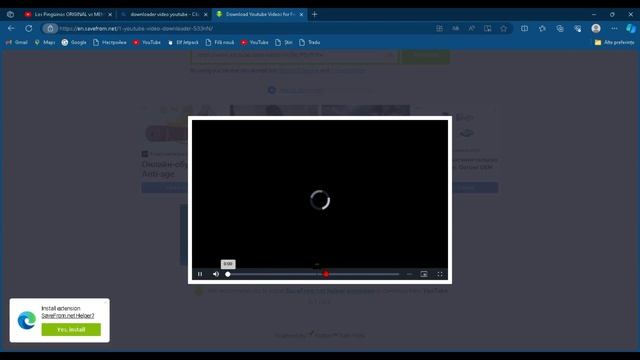This screenshot has width=640, height=360.
Task: Open browser essentials icon
Action: pos(578,29)
